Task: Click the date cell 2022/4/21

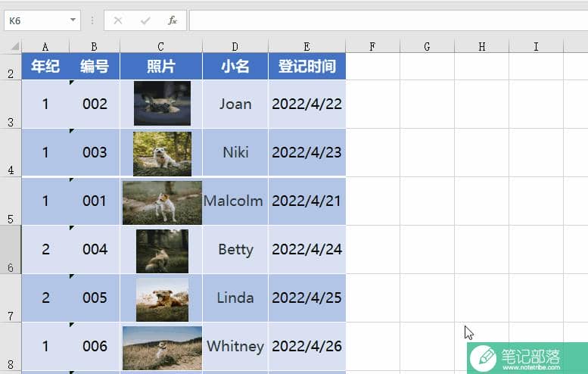Action: coord(306,201)
